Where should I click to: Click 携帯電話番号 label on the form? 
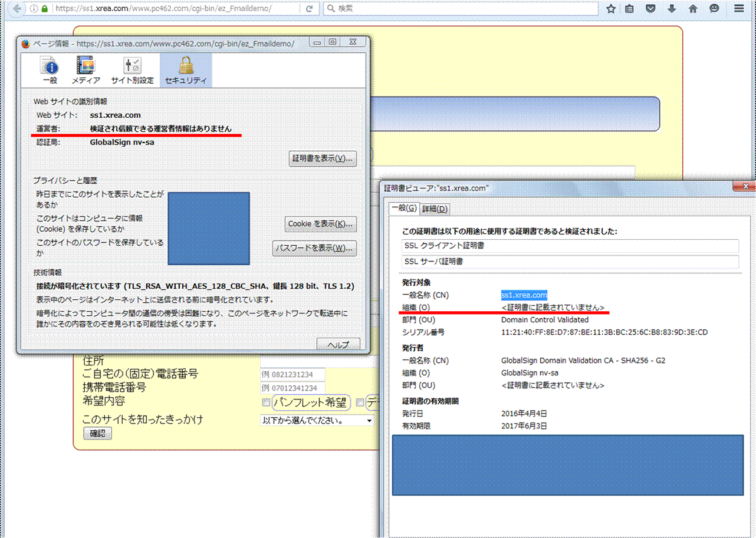click(114, 388)
